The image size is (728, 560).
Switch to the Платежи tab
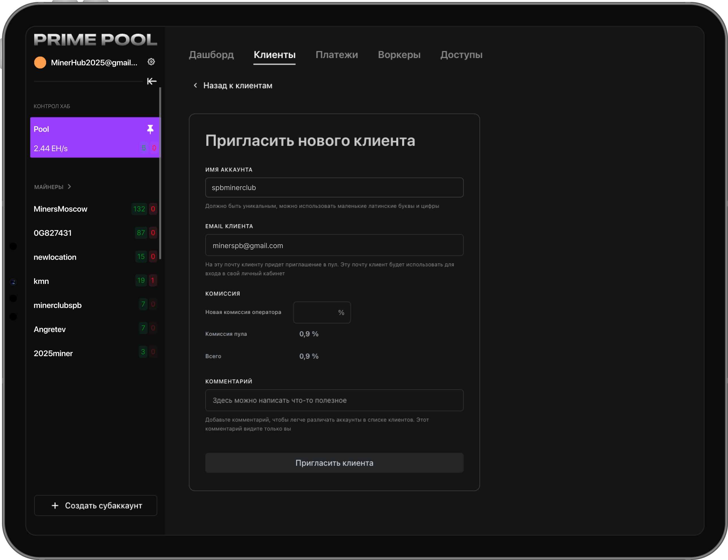tap(337, 55)
